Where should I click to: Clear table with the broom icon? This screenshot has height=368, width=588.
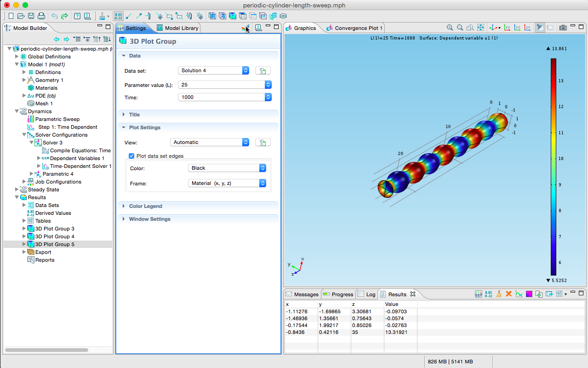click(x=499, y=293)
